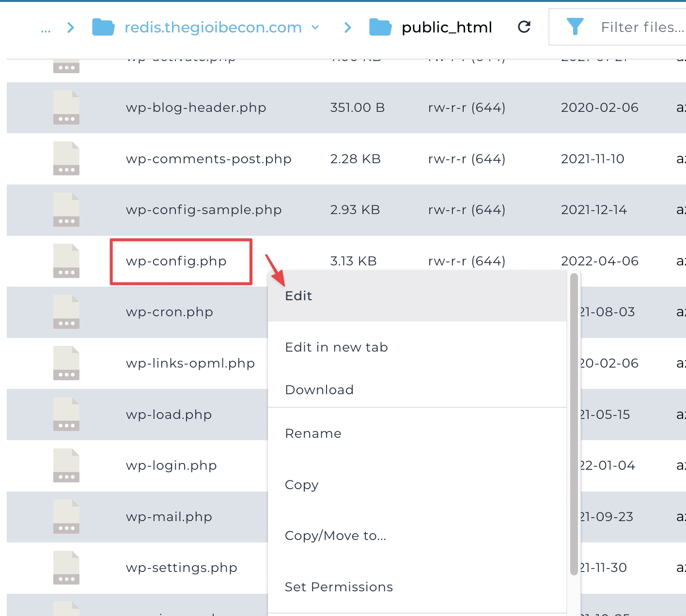Click the context menu scrollbar

(x=574, y=424)
